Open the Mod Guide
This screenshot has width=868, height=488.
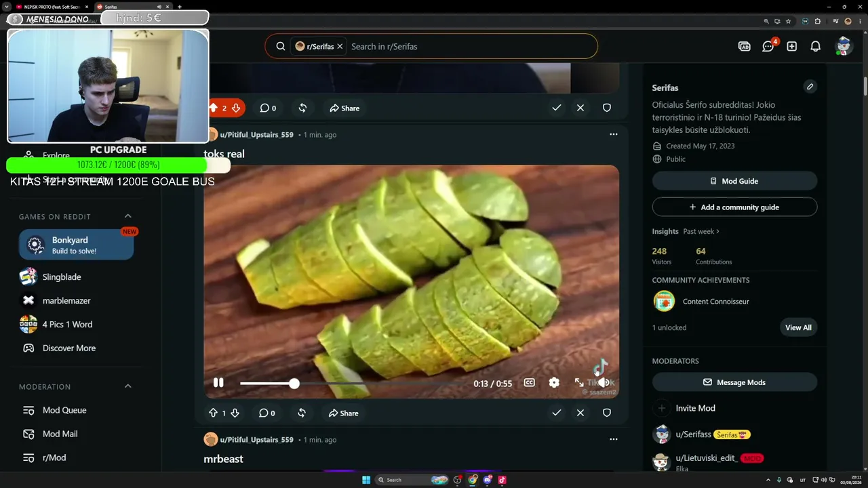click(x=734, y=181)
